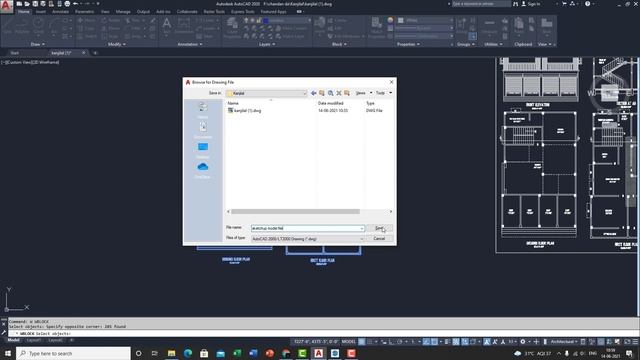Expand the File name history dropdown arrow
This screenshot has width=640, height=360.
click(362, 228)
